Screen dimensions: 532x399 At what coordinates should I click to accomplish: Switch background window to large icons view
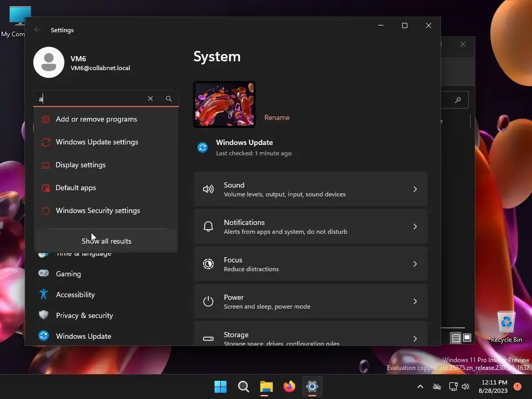pos(467,338)
